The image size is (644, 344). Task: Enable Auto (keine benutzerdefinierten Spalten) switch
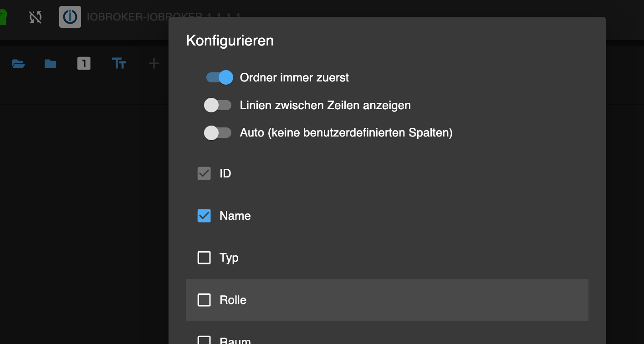(218, 133)
